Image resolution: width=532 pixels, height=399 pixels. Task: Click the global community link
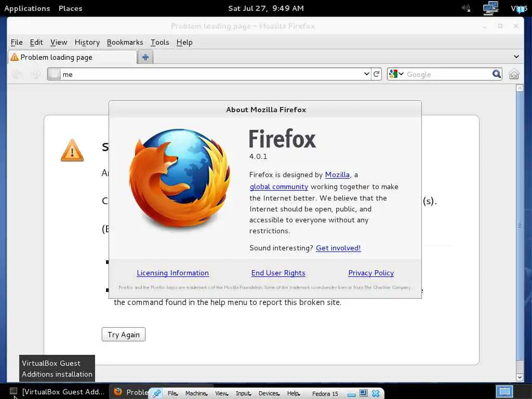279,187
